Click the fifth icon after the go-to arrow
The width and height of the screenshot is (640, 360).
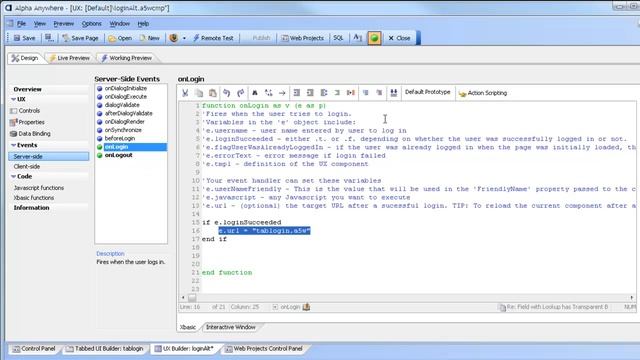coord(351,93)
